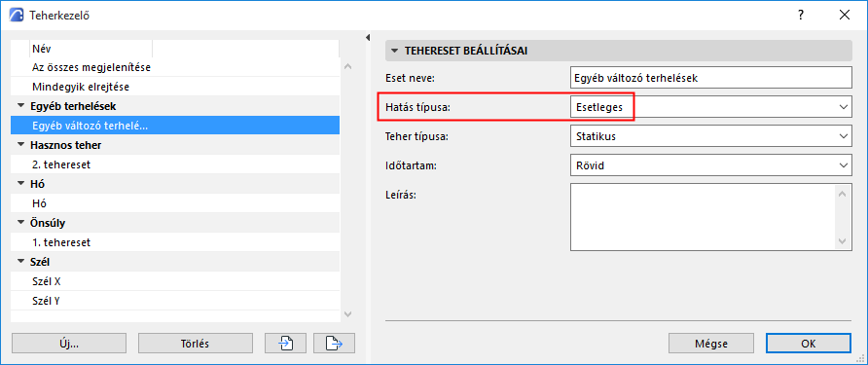Click the panel collapse arrow next to list
This screenshot has height=365, width=868.
[x=368, y=38]
